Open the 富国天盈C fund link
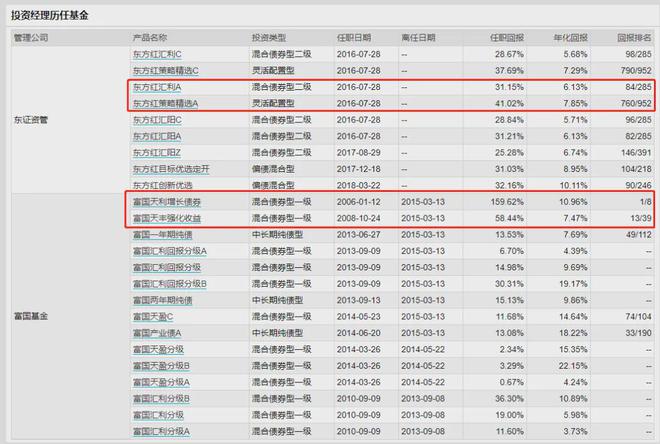Viewport: 660px width, 444px height. pyautogui.click(x=153, y=317)
